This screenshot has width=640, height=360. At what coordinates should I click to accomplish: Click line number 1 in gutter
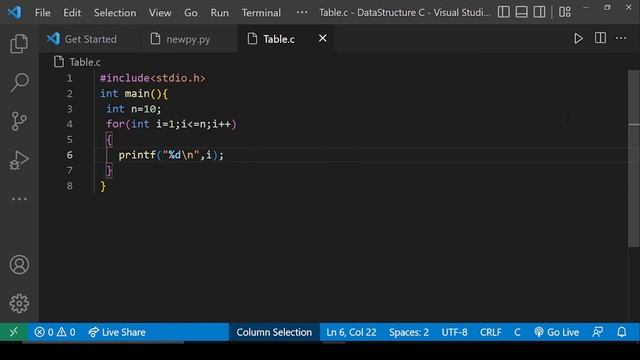tap(70, 78)
